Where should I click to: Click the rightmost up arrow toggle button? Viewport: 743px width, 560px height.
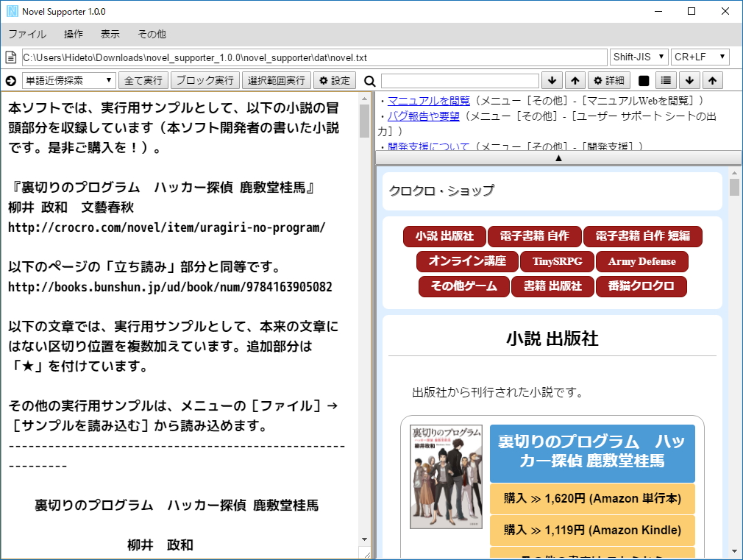(x=712, y=80)
